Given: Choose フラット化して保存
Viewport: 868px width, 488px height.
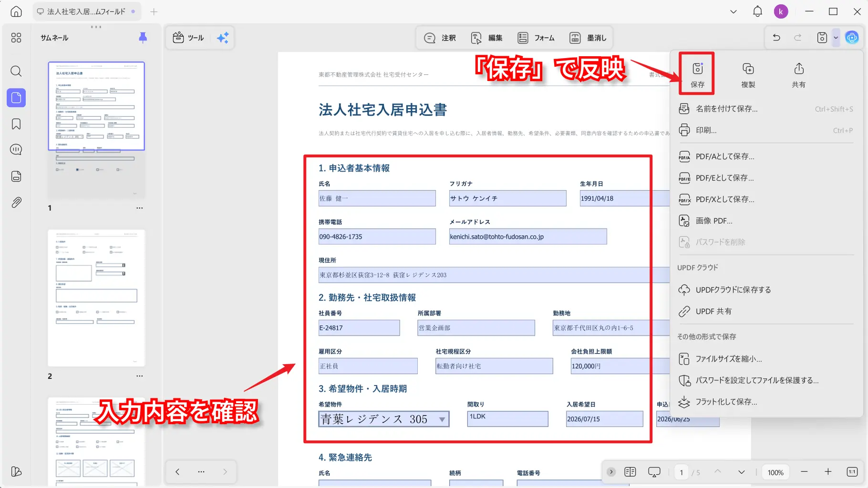Looking at the screenshot, I should [x=765, y=402].
